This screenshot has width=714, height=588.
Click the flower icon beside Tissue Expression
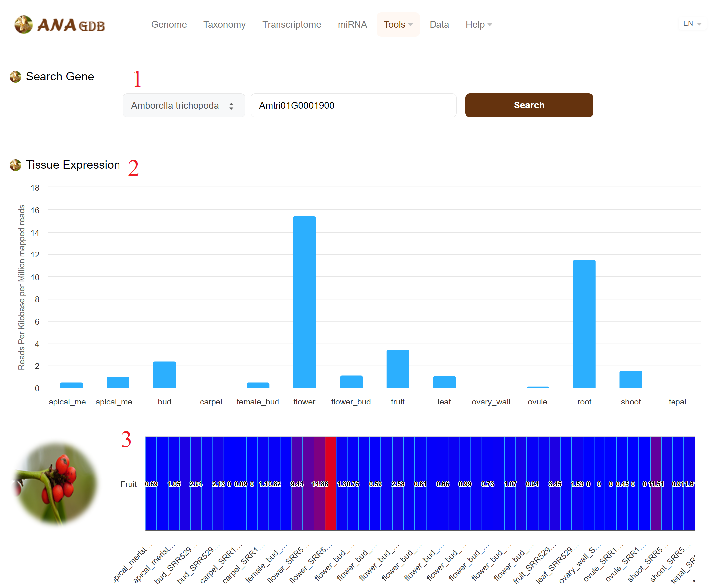click(15, 165)
